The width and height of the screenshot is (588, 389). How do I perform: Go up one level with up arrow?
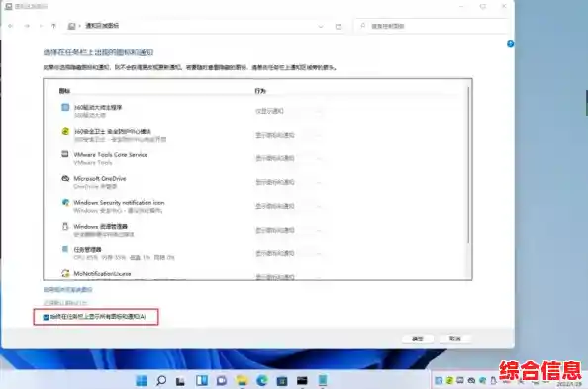[54, 26]
